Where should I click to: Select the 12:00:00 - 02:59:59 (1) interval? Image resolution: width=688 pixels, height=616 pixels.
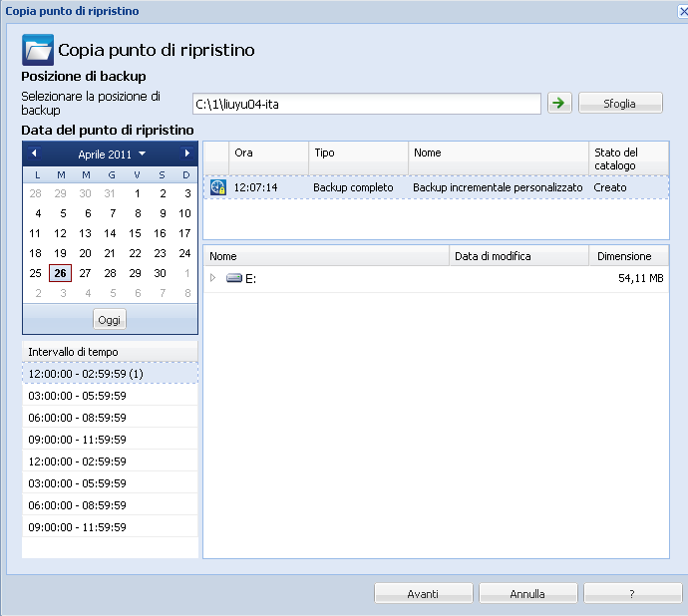point(110,373)
